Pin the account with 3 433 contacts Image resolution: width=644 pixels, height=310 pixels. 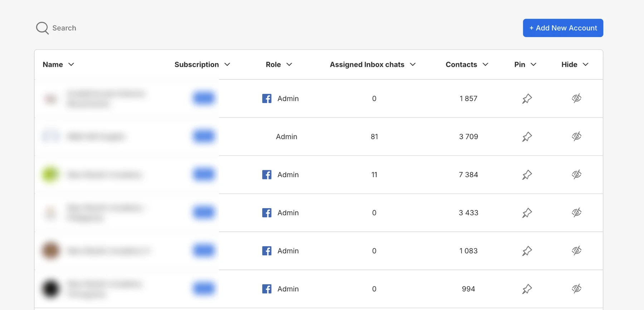coord(527,213)
